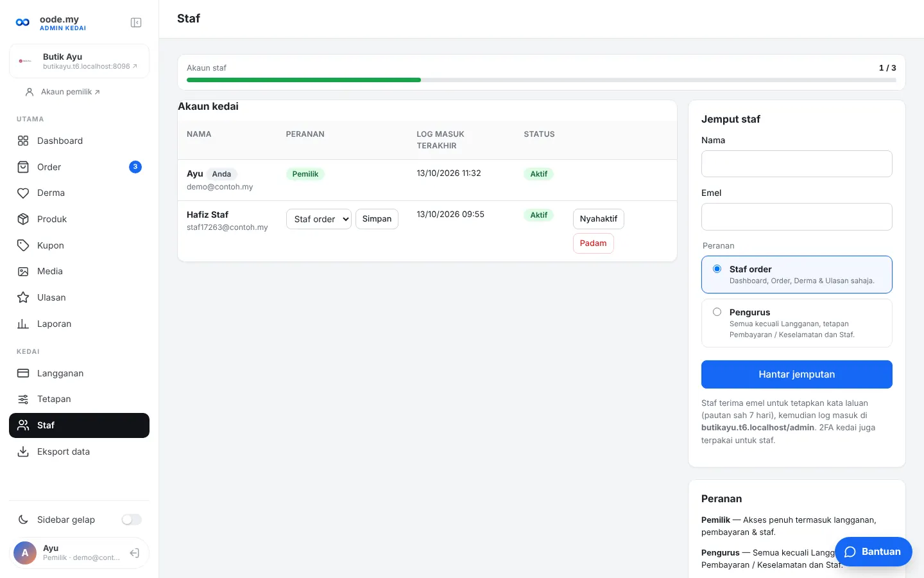Viewport: 924px width, 578px height.
Task: Click the user avatar with letter A
Action: pos(25,553)
